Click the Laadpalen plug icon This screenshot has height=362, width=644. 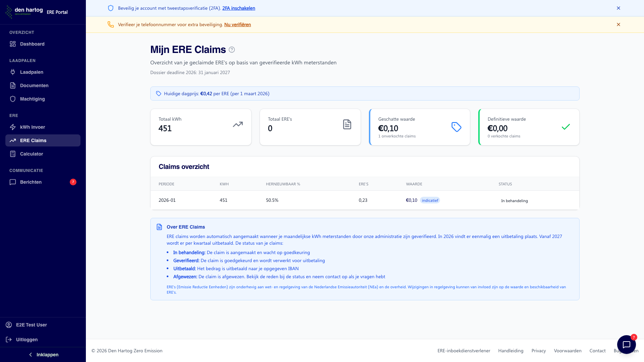[x=13, y=72]
